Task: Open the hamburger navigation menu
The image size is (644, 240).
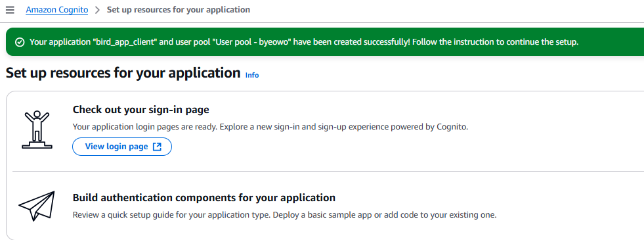Action: [10, 9]
